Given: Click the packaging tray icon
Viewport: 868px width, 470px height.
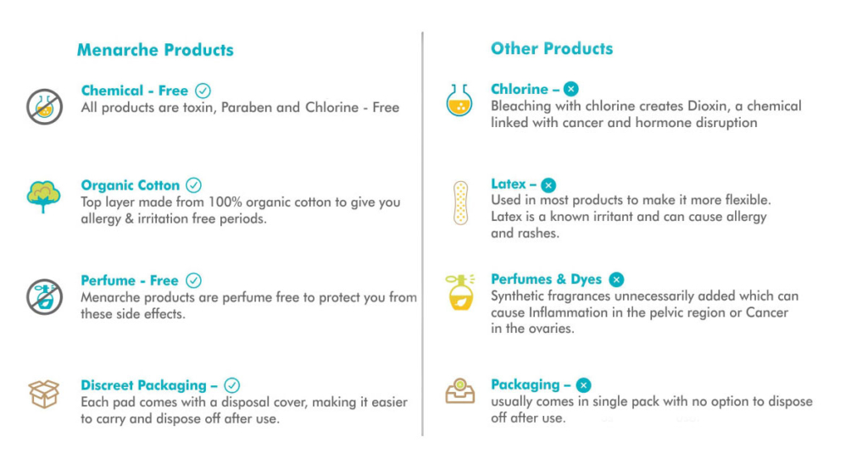Looking at the screenshot, I should click(460, 390).
